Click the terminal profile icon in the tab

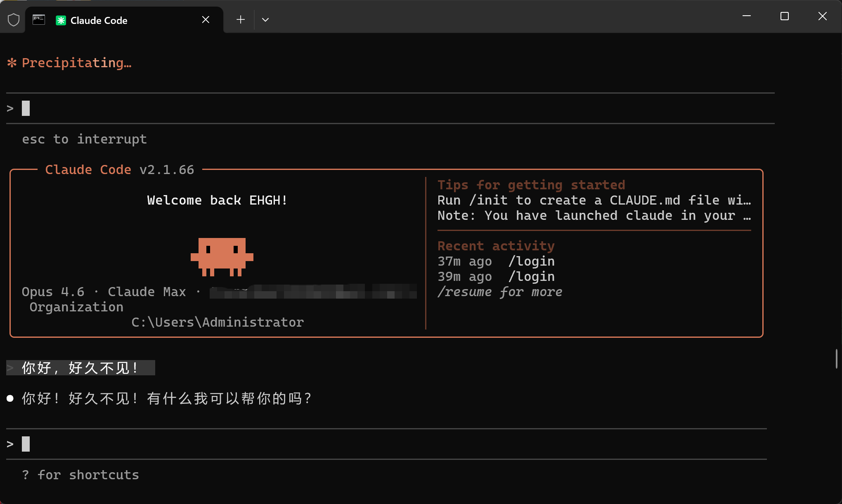(39, 20)
